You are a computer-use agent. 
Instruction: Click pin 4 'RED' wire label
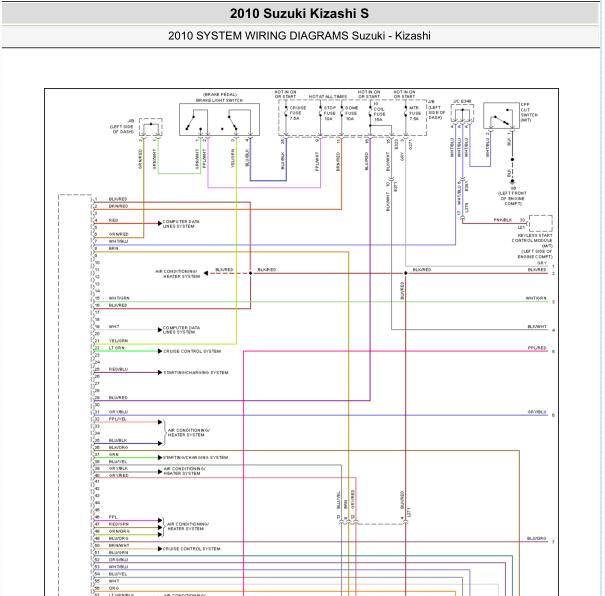[113, 220]
